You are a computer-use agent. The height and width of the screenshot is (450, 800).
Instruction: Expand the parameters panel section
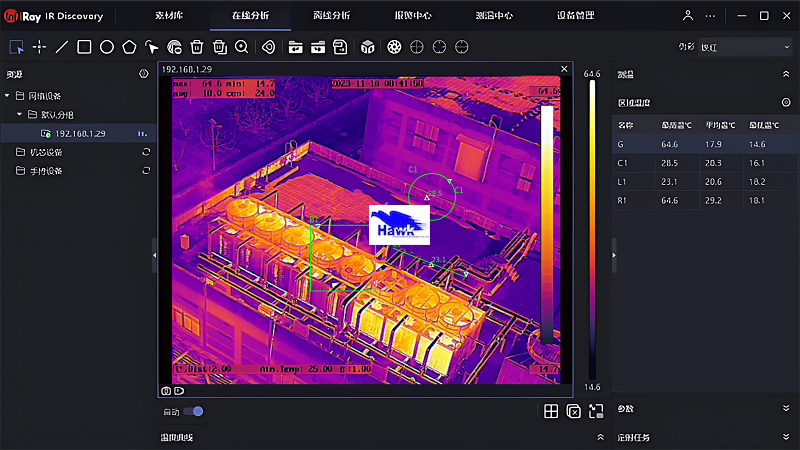tap(785, 409)
